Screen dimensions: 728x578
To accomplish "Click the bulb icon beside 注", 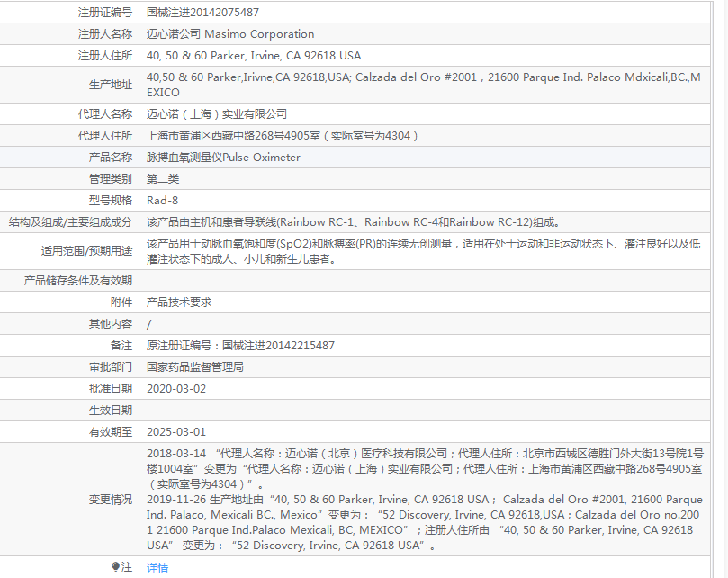I will pos(115,567).
